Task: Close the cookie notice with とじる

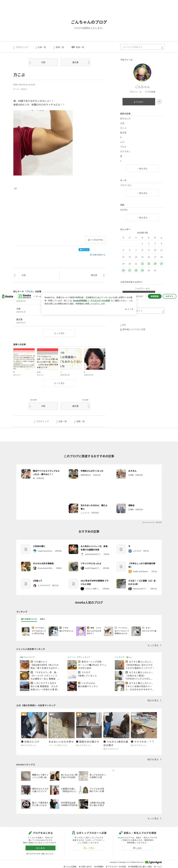Action: coord(129,309)
